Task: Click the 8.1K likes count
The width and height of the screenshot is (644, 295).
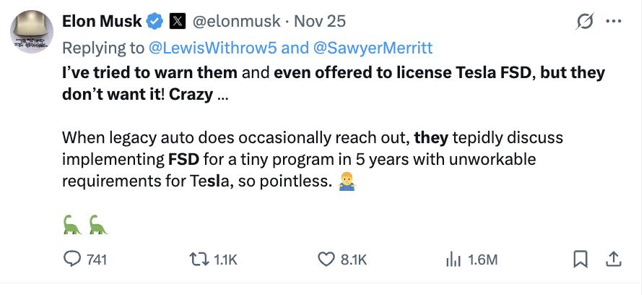Action: [x=354, y=260]
